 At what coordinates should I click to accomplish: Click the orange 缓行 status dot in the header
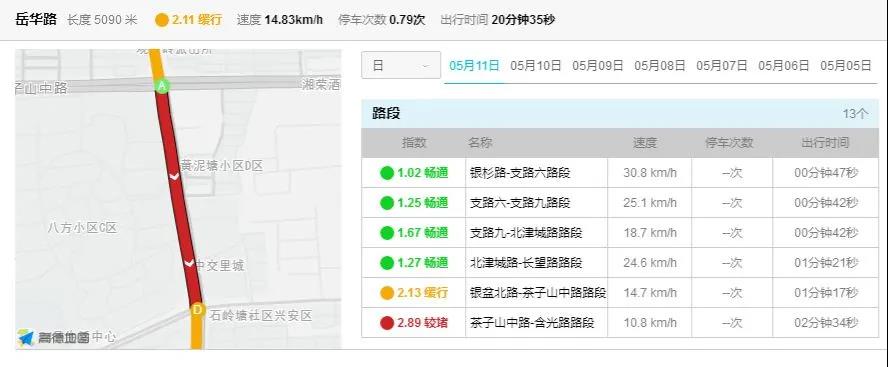click(162, 20)
